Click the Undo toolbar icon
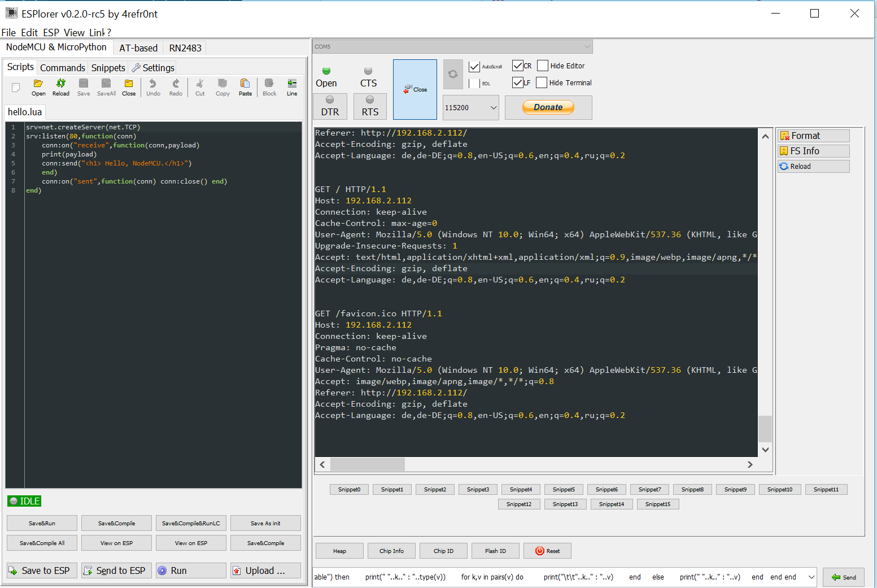The width and height of the screenshot is (877, 588). tap(153, 87)
